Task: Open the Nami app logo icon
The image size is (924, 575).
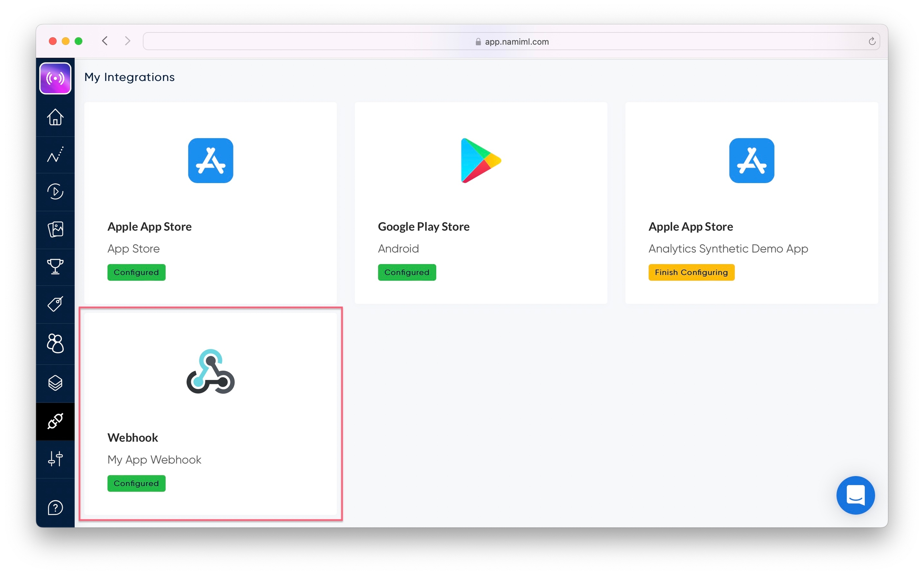Action: [55, 78]
